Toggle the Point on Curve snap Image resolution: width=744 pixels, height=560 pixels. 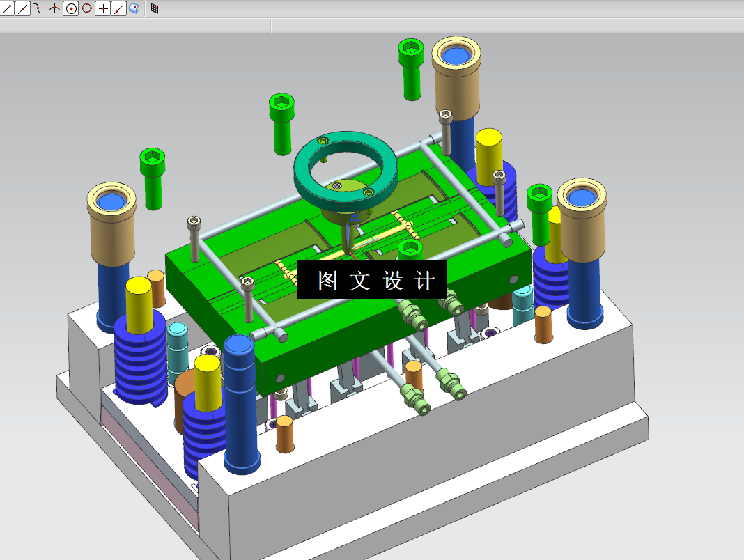tap(118, 8)
